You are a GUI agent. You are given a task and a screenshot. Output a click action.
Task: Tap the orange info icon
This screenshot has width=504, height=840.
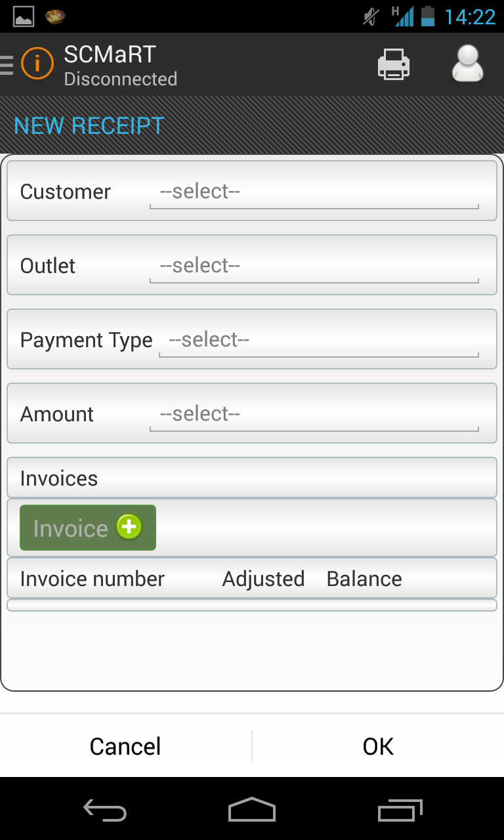[37, 64]
